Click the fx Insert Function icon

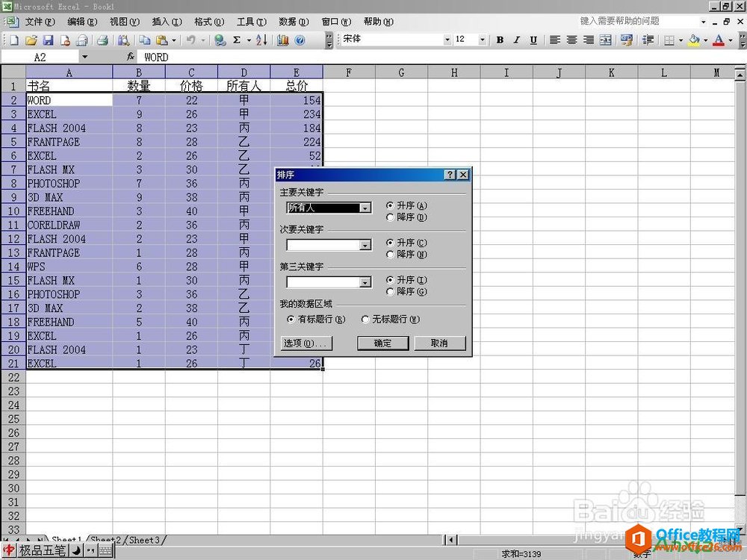pyautogui.click(x=131, y=57)
